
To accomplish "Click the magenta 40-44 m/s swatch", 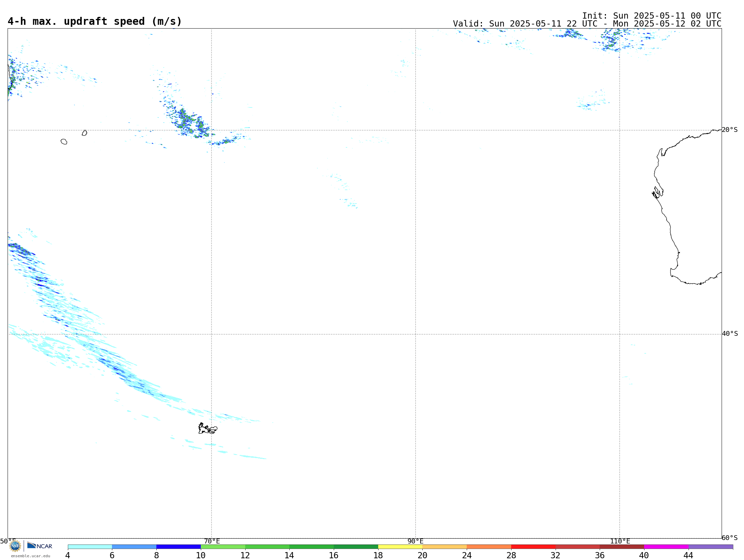I will point(666,547).
